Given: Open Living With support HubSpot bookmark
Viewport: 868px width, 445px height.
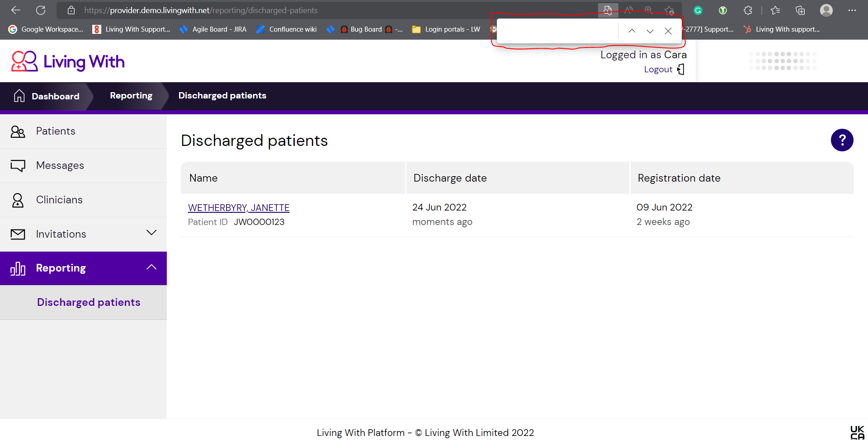Looking at the screenshot, I should [x=782, y=29].
